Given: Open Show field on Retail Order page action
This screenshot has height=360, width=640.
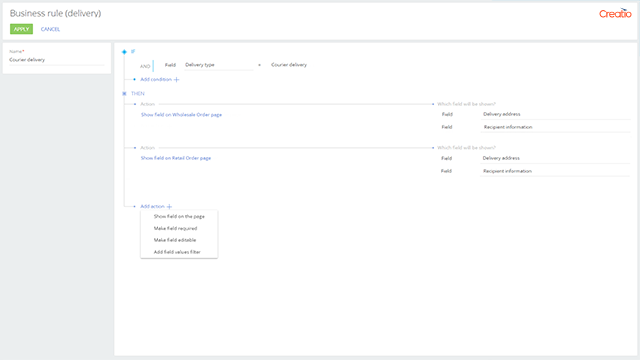Looking at the screenshot, I should [176, 158].
